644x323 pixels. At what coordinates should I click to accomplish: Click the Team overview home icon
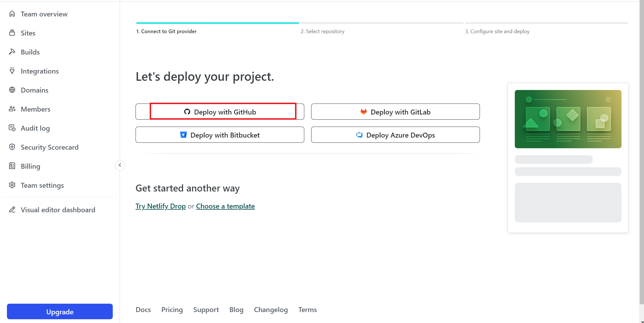(12, 14)
